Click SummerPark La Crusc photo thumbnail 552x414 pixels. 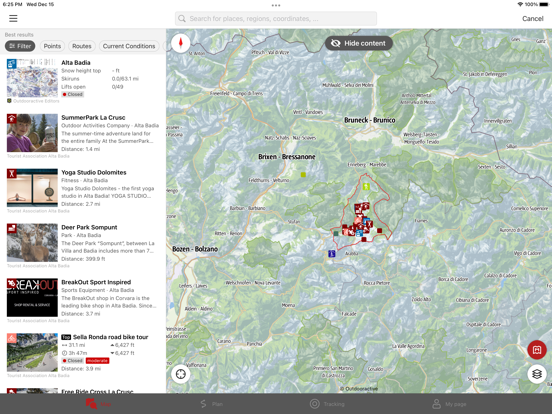click(32, 133)
